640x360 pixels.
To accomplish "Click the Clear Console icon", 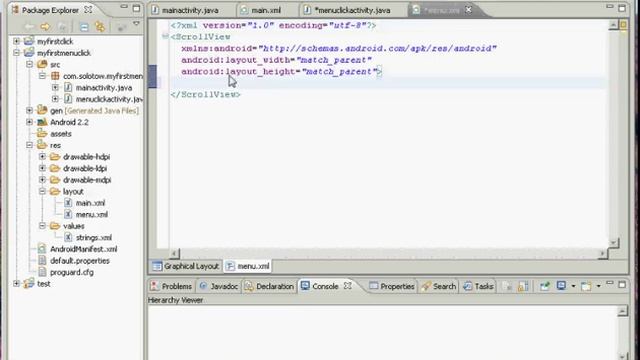I will (x=507, y=287).
